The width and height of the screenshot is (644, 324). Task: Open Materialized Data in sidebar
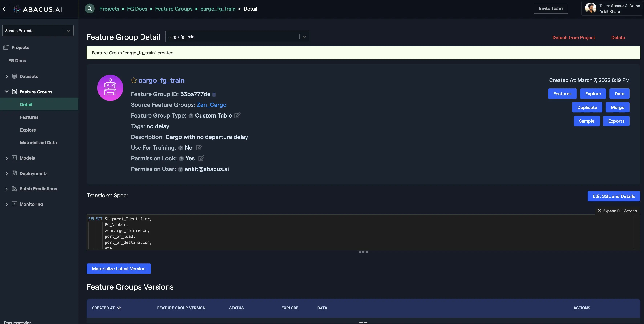pyautogui.click(x=38, y=143)
